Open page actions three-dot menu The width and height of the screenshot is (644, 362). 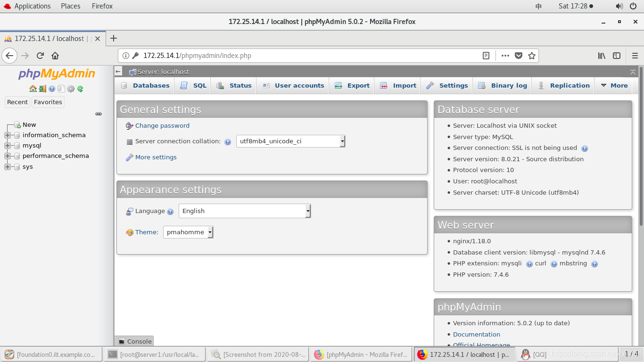pyautogui.click(x=505, y=56)
